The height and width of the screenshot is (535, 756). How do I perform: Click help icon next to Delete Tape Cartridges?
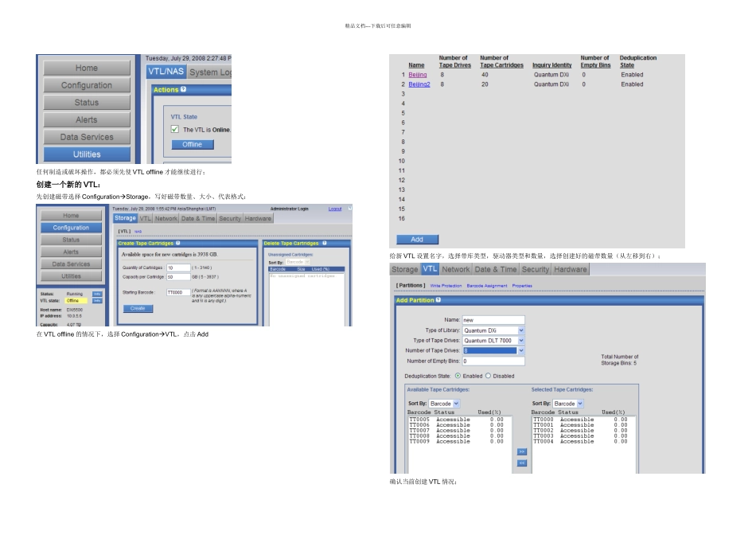coord(322,244)
